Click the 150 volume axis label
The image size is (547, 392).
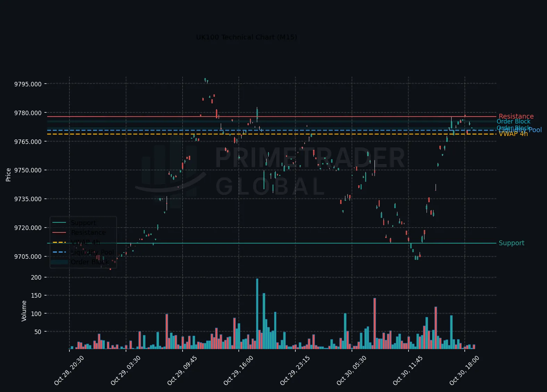pos(36,296)
